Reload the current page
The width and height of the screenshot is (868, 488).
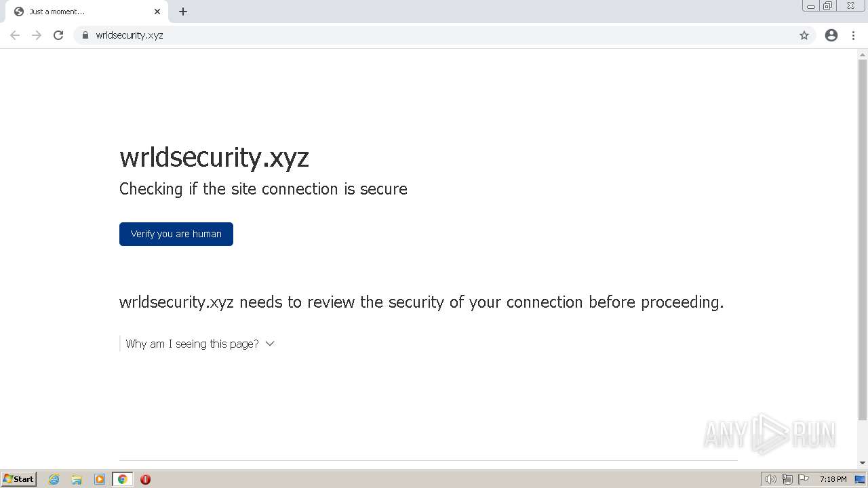tap(58, 35)
